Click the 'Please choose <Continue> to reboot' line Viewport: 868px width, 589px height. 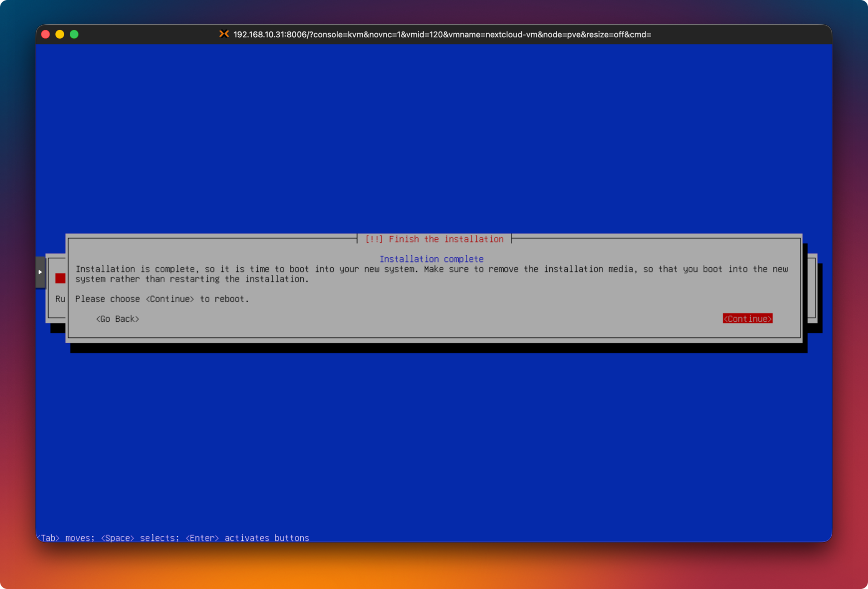162,299
